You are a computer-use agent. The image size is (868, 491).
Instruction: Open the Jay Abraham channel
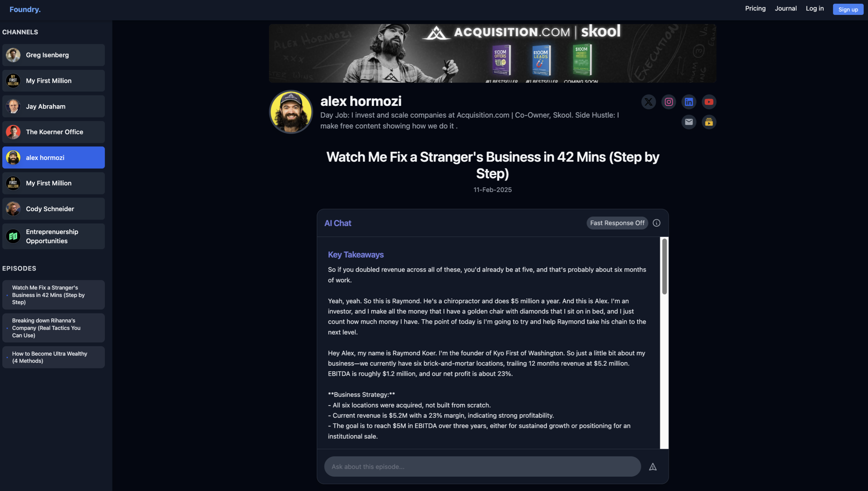pos(54,106)
